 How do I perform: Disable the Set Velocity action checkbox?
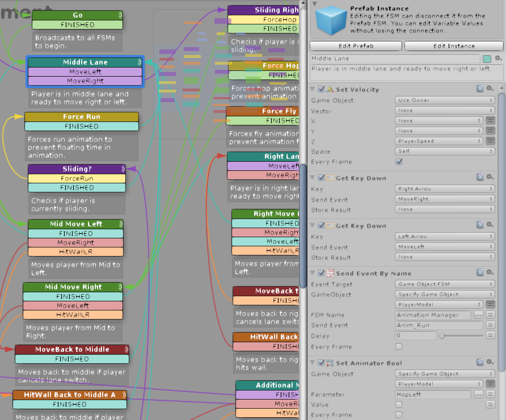point(322,89)
